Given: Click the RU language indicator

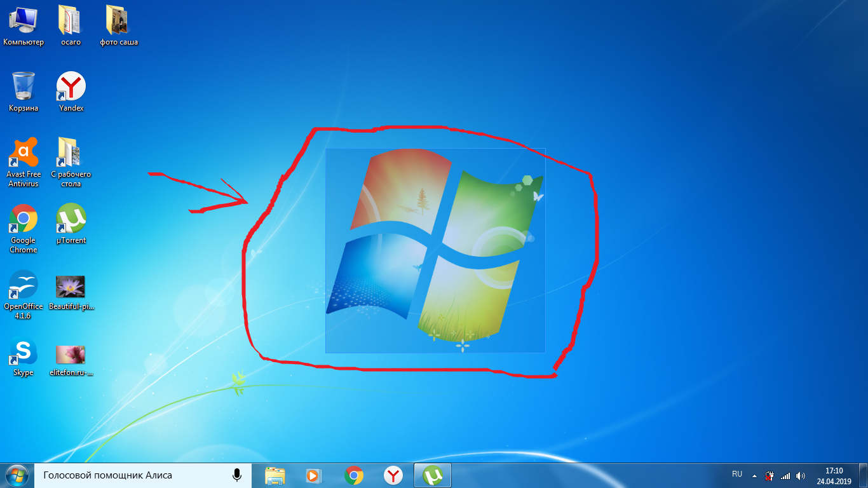Looking at the screenshot, I should pyautogui.click(x=737, y=474).
